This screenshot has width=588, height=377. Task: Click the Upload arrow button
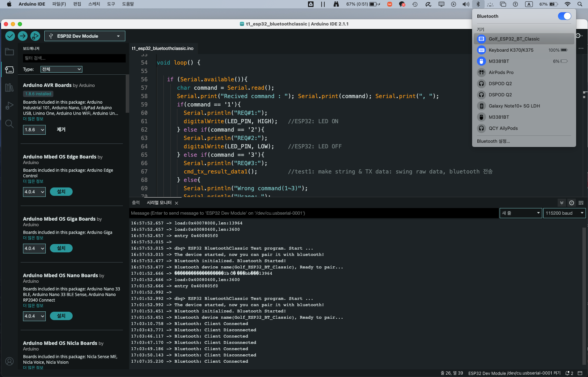[23, 36]
